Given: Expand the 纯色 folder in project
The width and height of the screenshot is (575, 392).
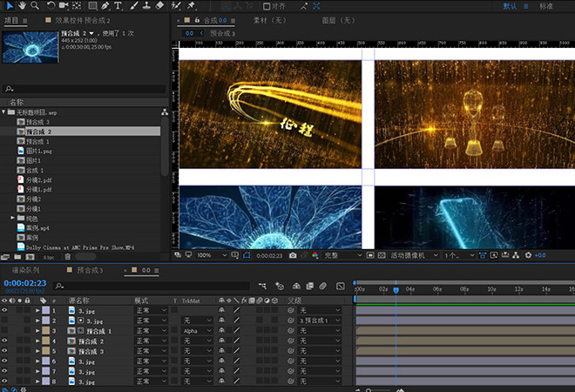Looking at the screenshot, I should (x=12, y=217).
